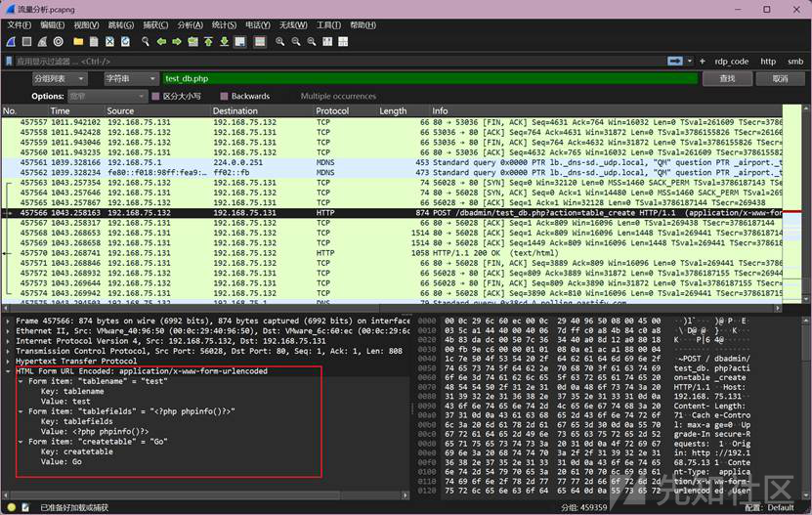Expand Transmission Control Protocol row
Screen dimensions: 812x515
pos(8,351)
